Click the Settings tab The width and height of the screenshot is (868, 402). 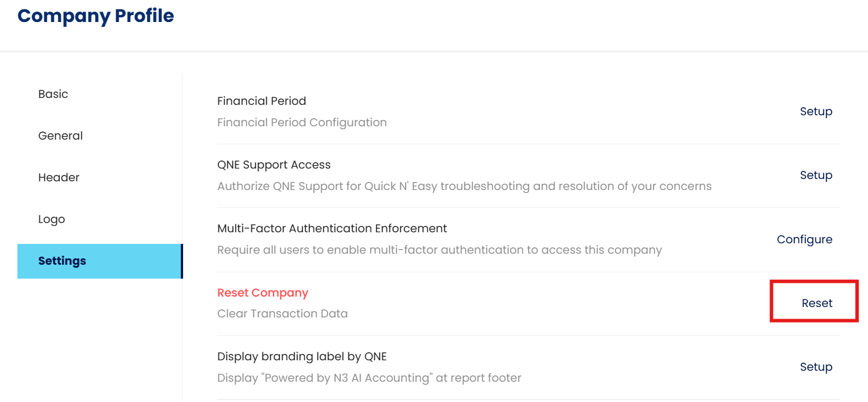pos(62,261)
